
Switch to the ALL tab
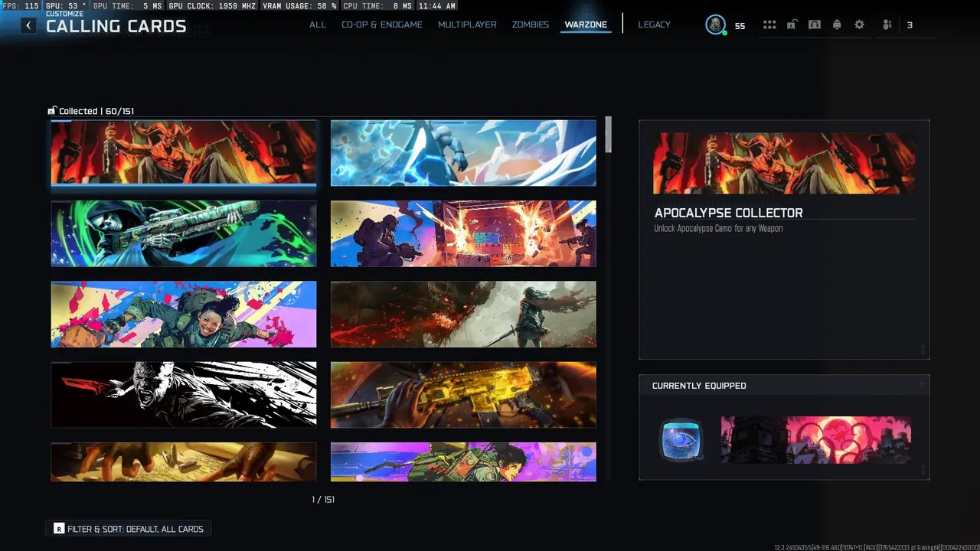coord(318,24)
